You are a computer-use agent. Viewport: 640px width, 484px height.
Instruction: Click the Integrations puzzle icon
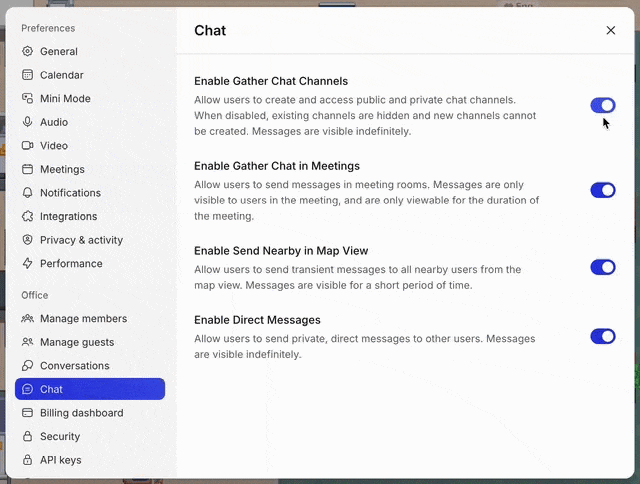[x=27, y=216]
